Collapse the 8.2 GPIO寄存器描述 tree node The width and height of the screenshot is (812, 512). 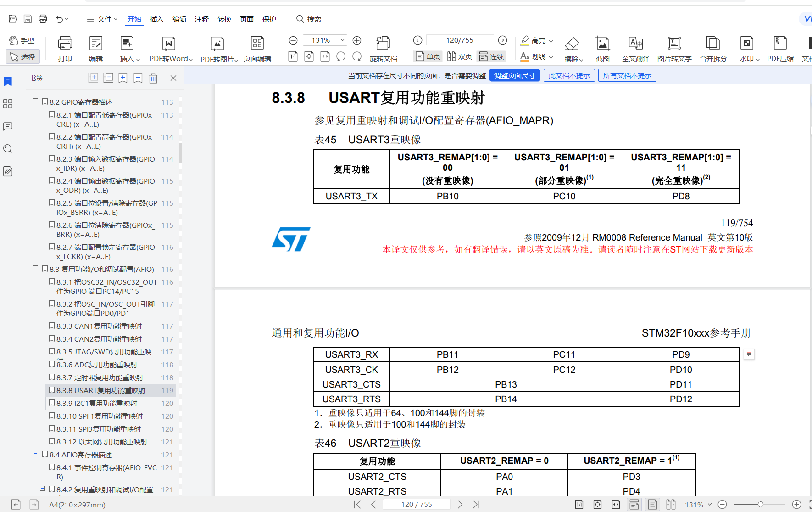(x=35, y=101)
